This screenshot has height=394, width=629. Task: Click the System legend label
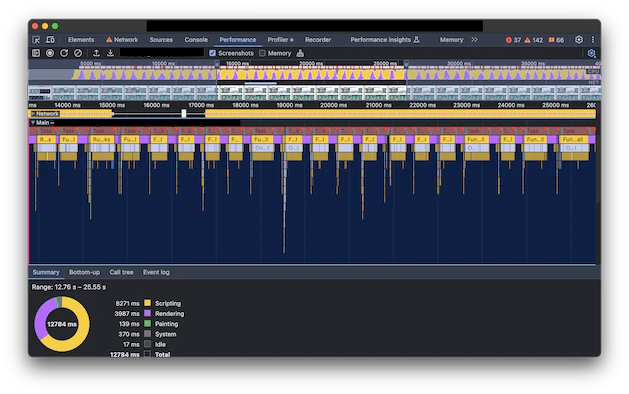coord(166,334)
